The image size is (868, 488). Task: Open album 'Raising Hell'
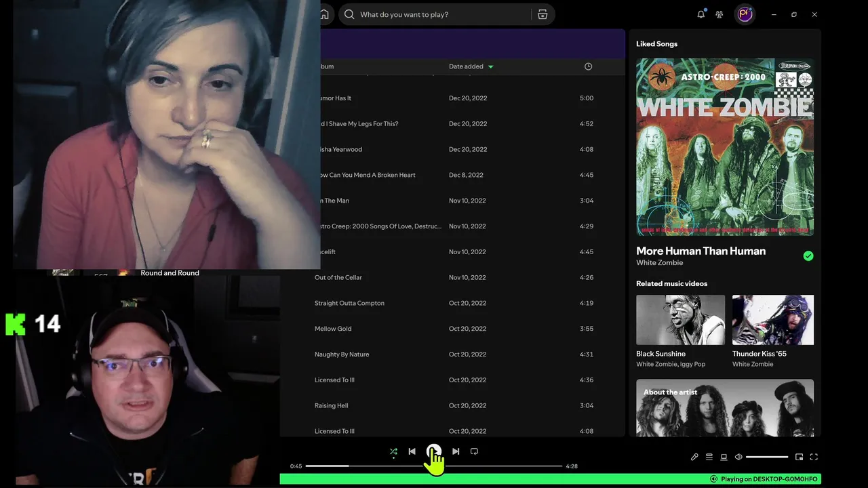tap(331, 406)
